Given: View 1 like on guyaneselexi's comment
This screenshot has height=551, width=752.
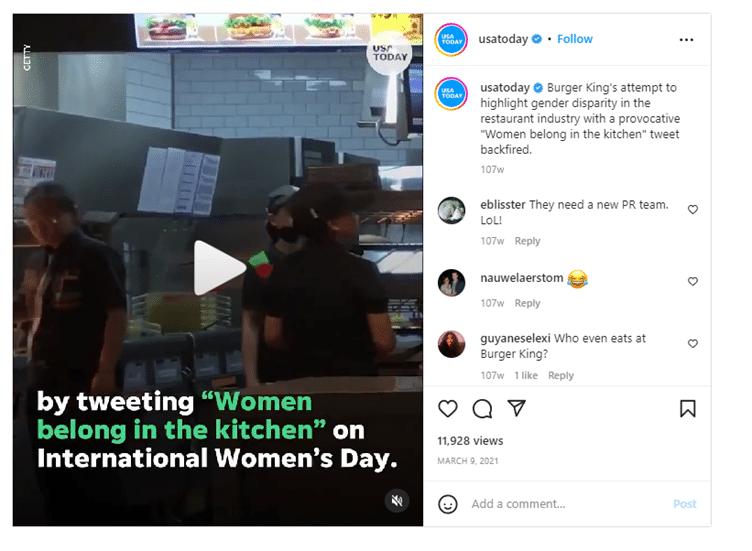Looking at the screenshot, I should [x=526, y=375].
